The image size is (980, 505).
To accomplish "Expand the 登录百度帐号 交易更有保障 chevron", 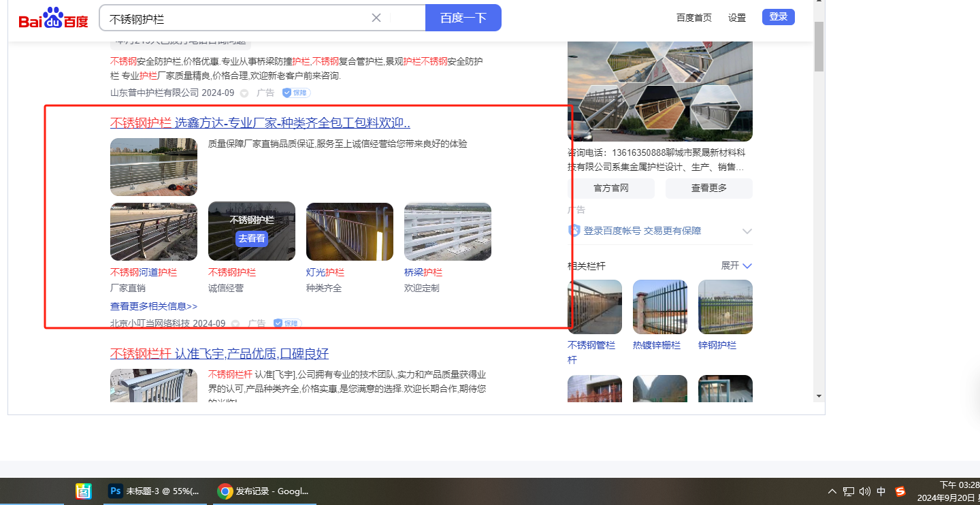I will (x=747, y=231).
